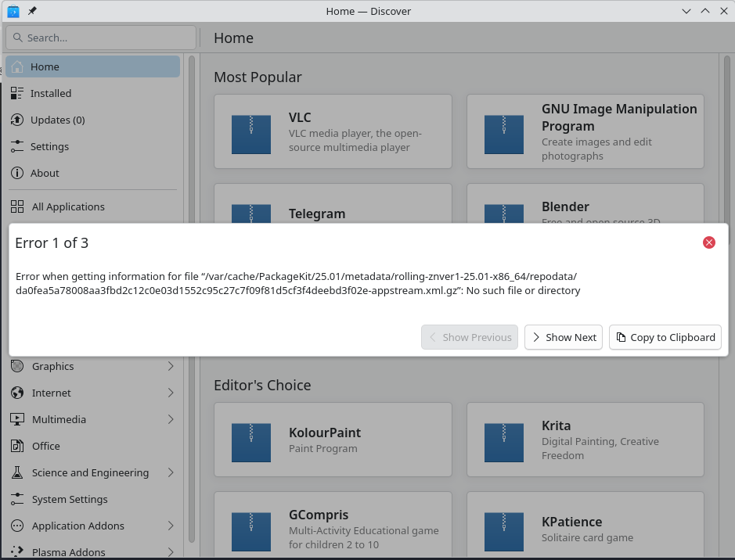Click the Home sidebar icon
Image resolution: width=735 pixels, height=560 pixels.
17,67
